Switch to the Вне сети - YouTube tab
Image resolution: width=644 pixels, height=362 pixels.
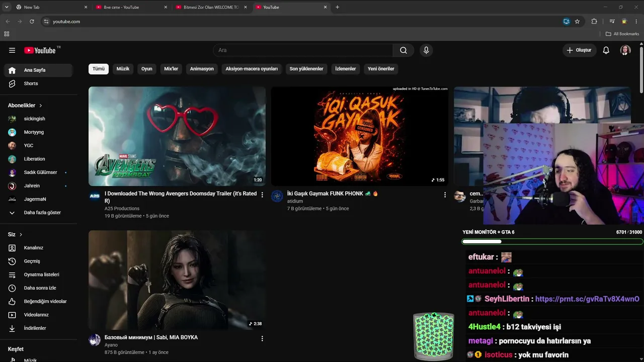[131, 7]
